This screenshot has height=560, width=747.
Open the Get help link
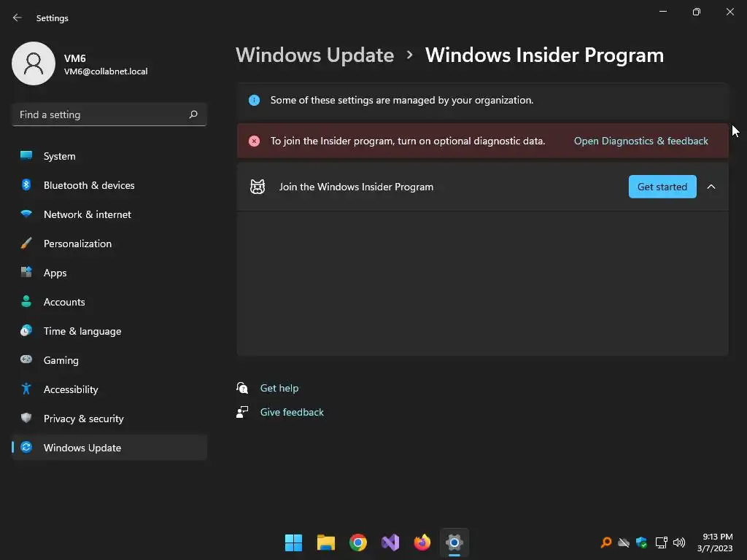[279, 388]
